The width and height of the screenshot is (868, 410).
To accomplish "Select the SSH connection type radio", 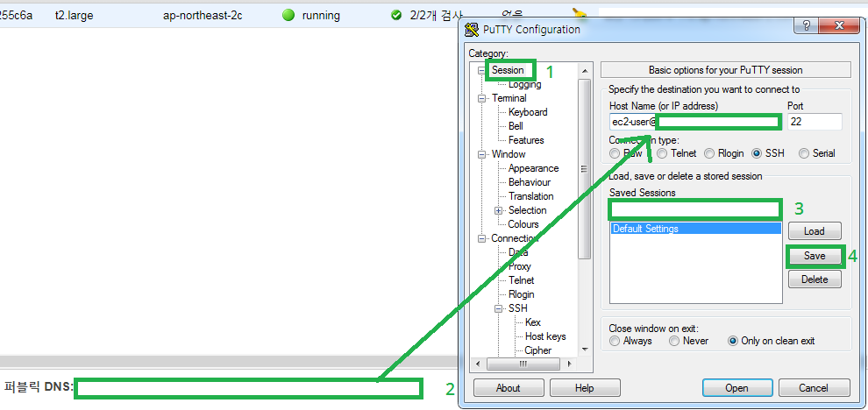I will [757, 153].
